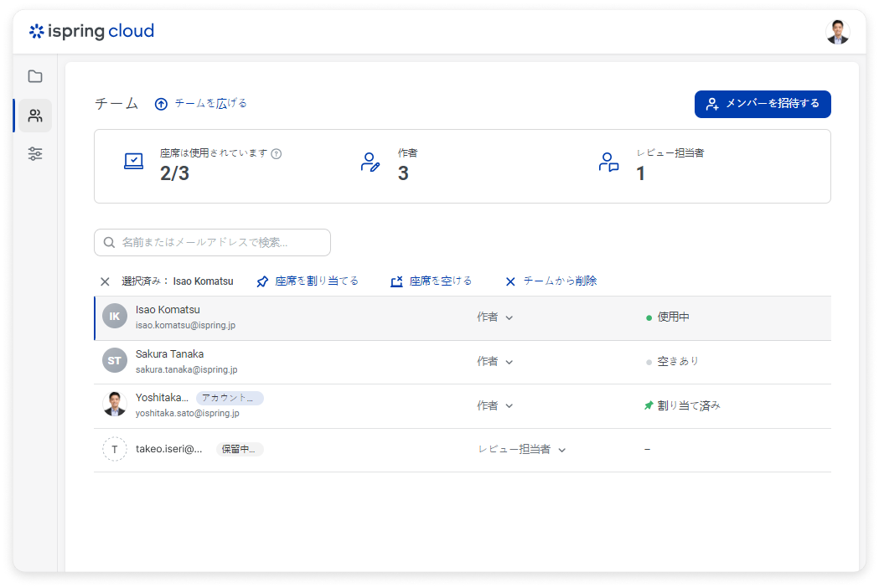Click the メンバーを招待する button
The image size is (879, 588).
coord(763,104)
